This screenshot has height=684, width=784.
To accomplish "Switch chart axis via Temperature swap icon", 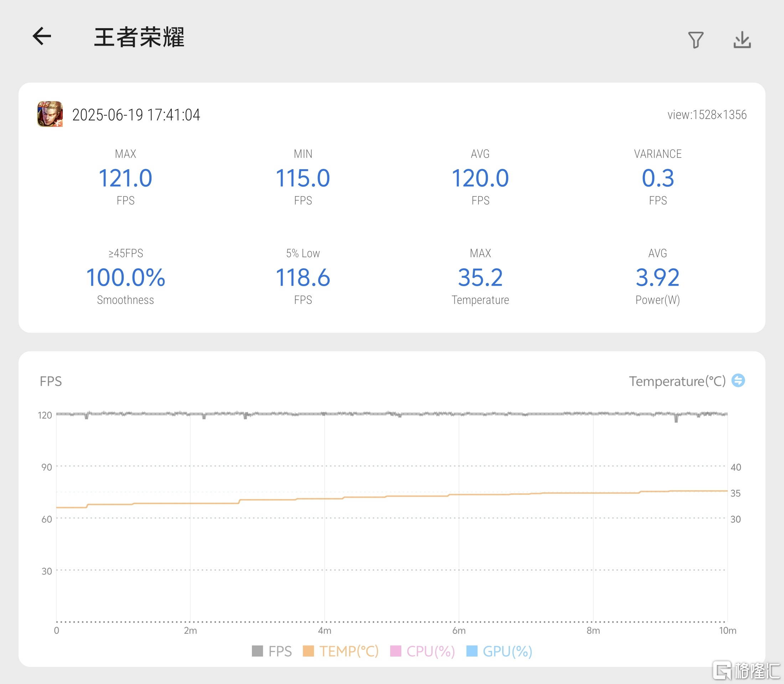I will tap(738, 380).
